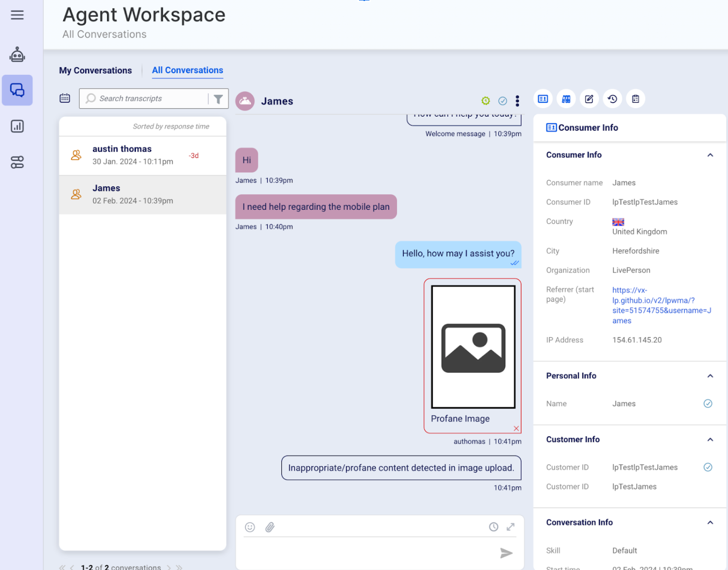
Task: Click the LivePerson organization value
Action: 631,270
